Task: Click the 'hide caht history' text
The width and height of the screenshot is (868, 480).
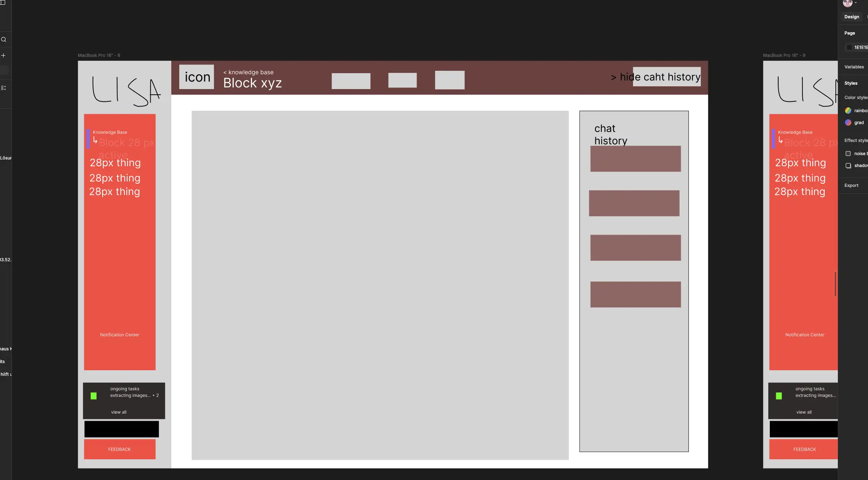Action: pyautogui.click(x=660, y=77)
